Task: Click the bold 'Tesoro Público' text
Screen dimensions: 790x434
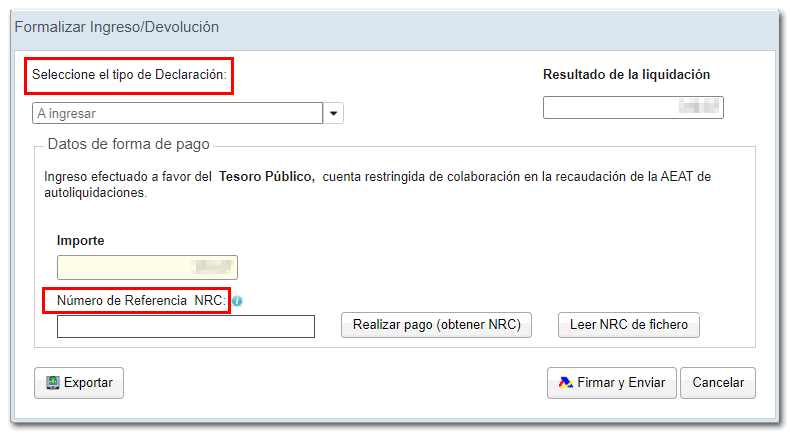Action: [267, 177]
